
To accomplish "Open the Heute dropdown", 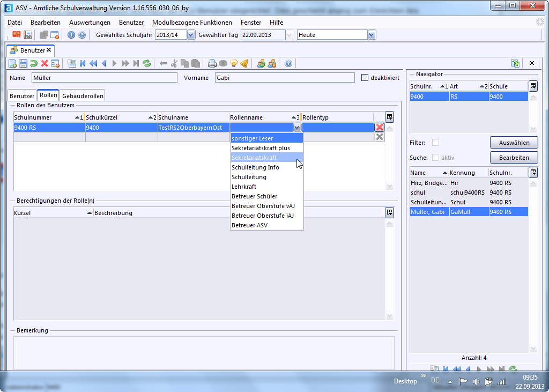I will click(372, 35).
